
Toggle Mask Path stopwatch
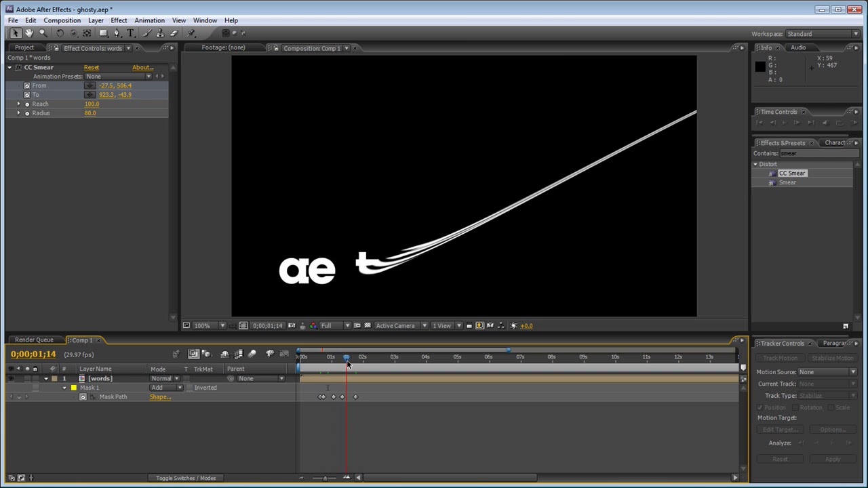click(x=83, y=397)
